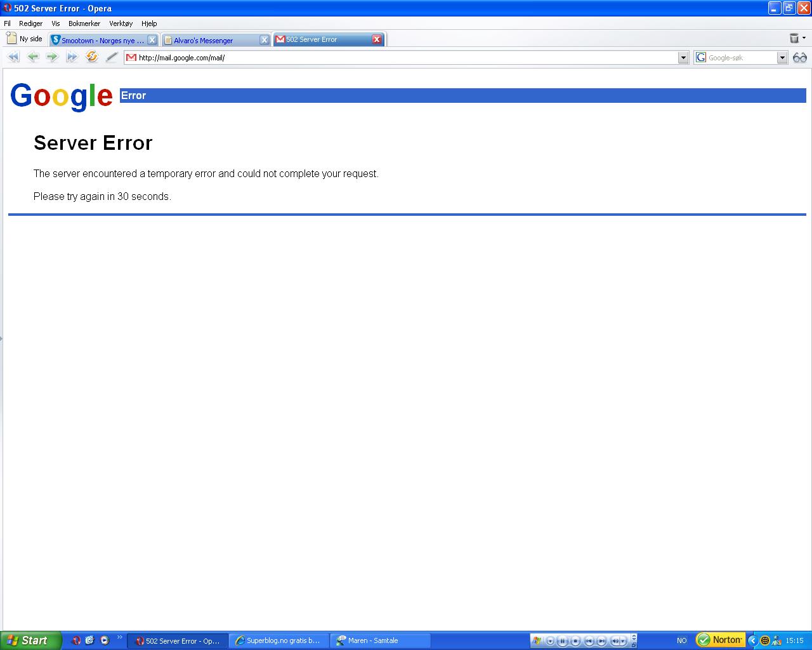Skip to next track in the deskband
Image resolution: width=812 pixels, height=650 pixels.
click(x=601, y=640)
